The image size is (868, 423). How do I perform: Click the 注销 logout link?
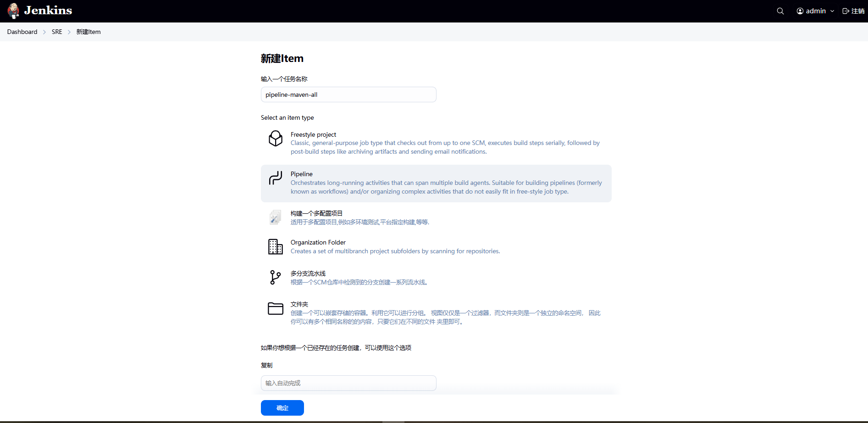click(x=853, y=11)
